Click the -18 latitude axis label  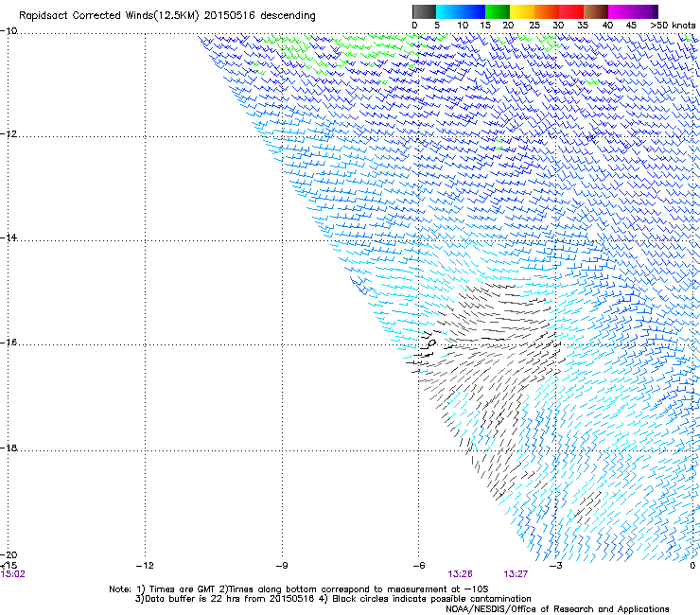pyautogui.click(x=9, y=448)
